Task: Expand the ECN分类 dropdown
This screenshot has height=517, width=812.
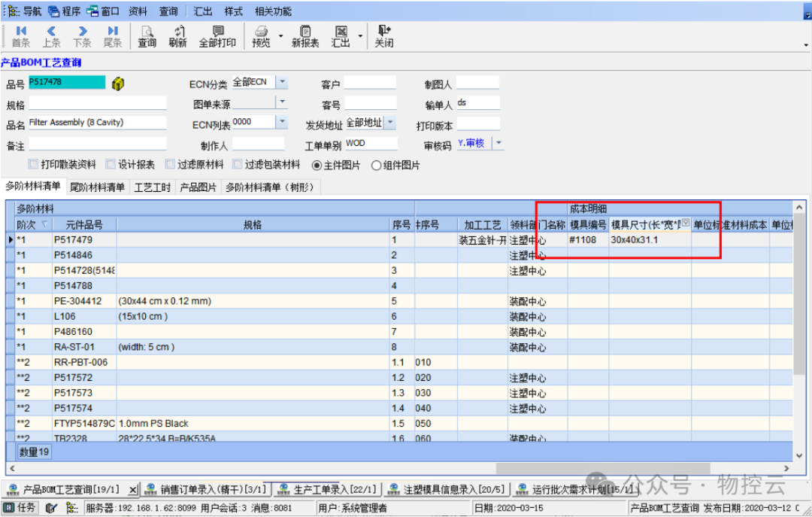Action: pyautogui.click(x=281, y=82)
